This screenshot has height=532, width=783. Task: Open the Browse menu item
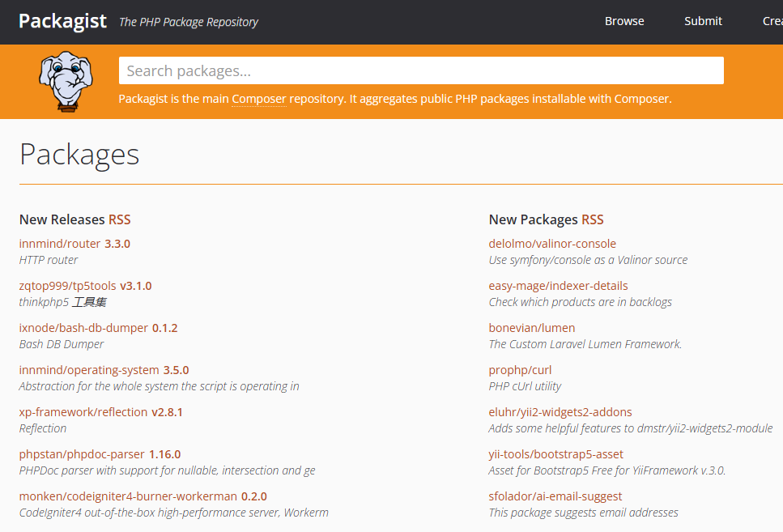click(624, 21)
